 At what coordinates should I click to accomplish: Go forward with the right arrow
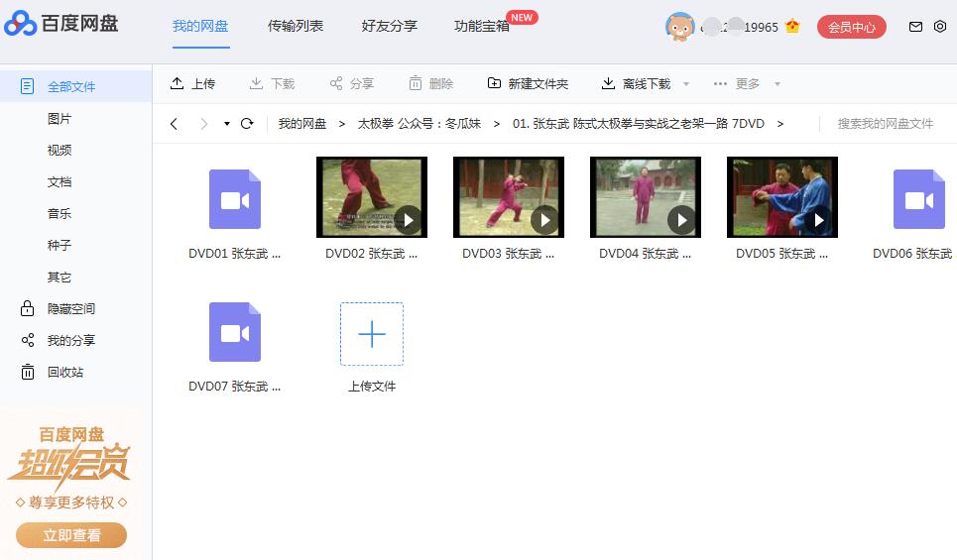click(204, 124)
